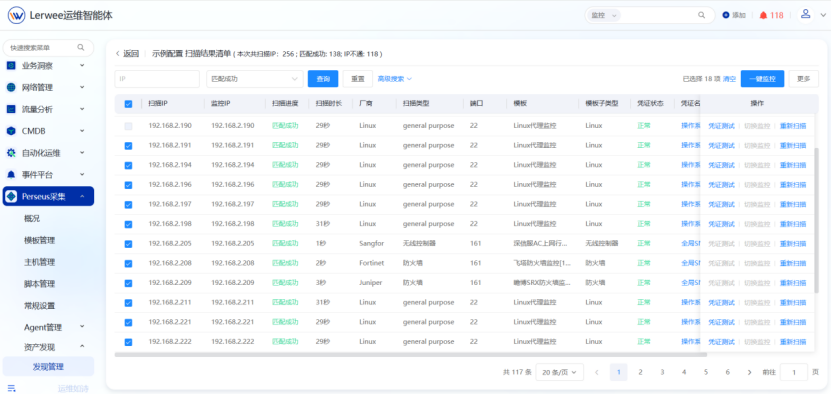Click the 网络管理 globe icon
The width and height of the screenshot is (831, 394).
pyautogui.click(x=11, y=87)
